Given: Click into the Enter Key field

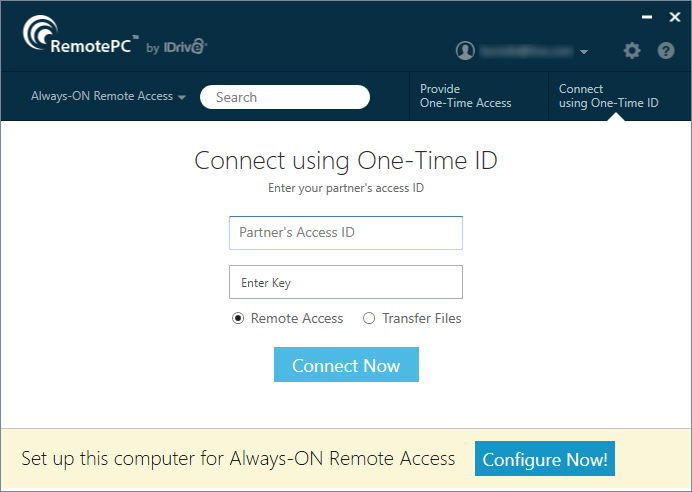Looking at the screenshot, I should [346, 282].
